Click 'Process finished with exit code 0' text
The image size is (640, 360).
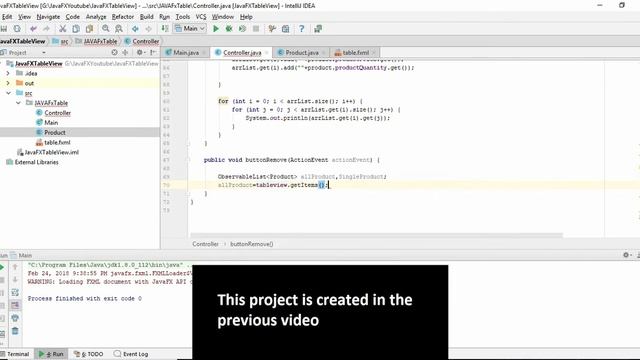tap(84, 298)
